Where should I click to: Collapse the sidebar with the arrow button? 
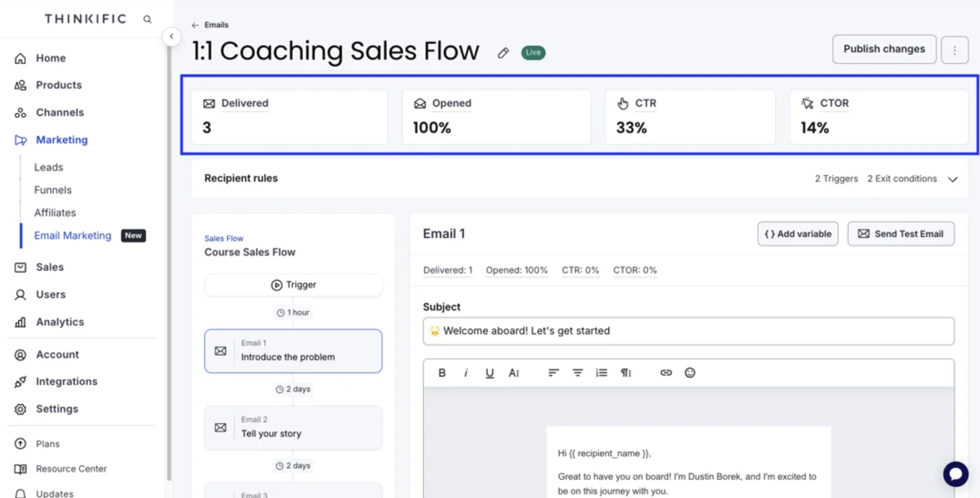(x=171, y=36)
